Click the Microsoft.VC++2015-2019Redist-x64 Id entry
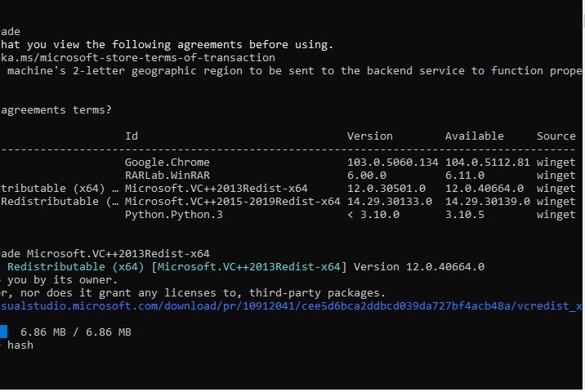The width and height of the screenshot is (585, 392). tap(232, 202)
